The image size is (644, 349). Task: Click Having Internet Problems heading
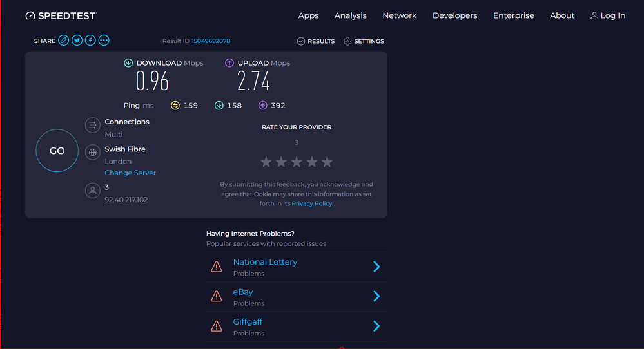point(250,233)
